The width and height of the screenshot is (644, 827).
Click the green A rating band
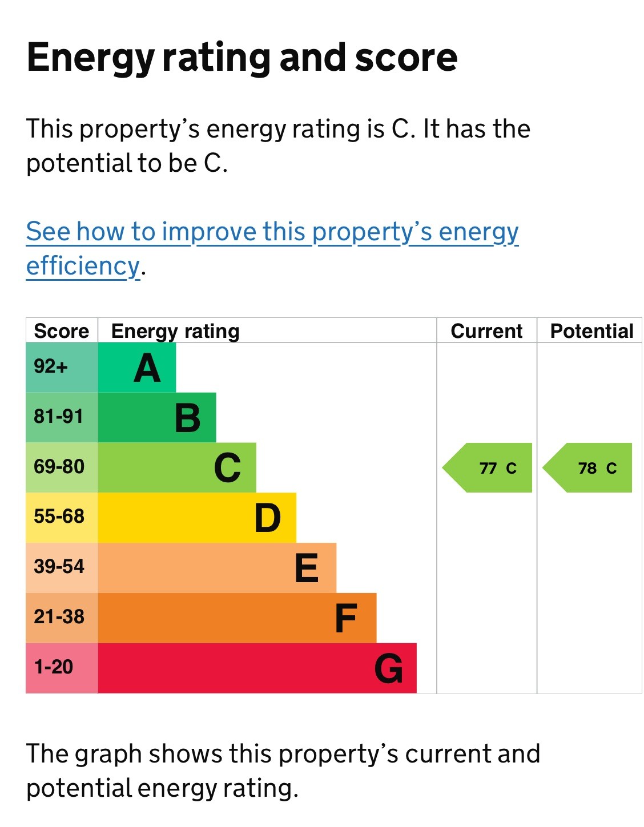(x=137, y=368)
